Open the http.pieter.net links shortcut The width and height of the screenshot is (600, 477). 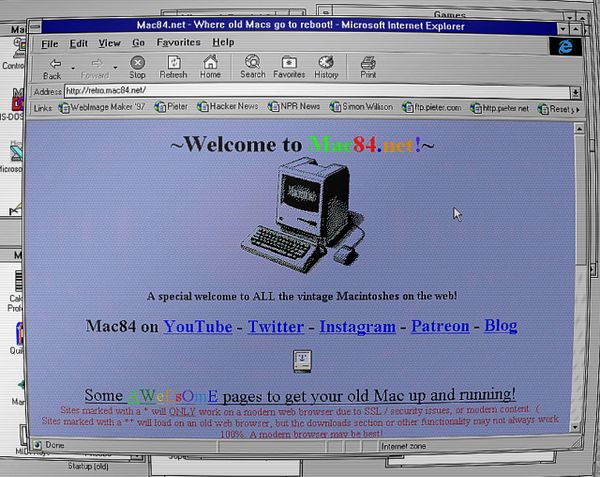click(x=500, y=109)
